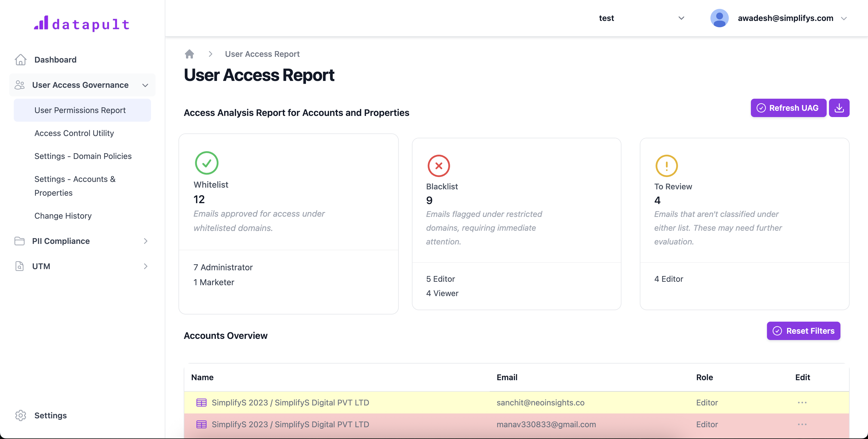
Task: Open the awadesh@simplifys.com account dropdown
Action: click(843, 18)
